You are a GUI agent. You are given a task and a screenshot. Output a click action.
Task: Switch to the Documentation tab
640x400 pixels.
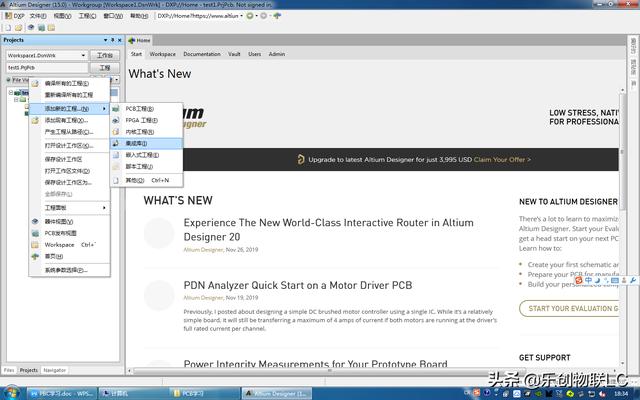point(202,54)
